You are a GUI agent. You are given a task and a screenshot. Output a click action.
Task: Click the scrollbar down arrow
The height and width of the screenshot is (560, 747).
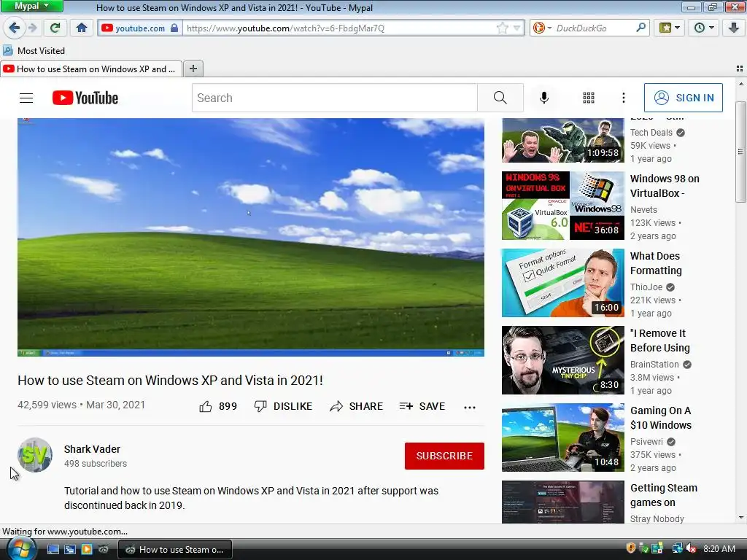pyautogui.click(x=740, y=517)
